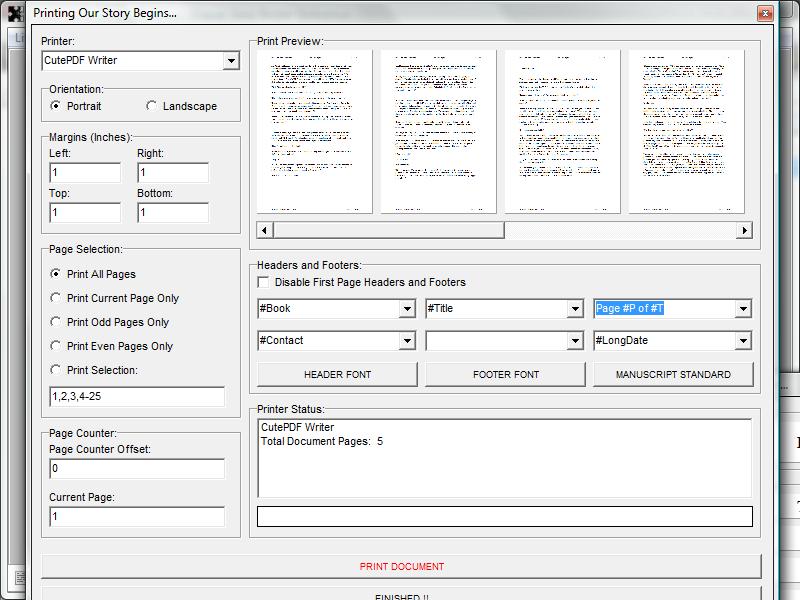Expand the #Book header dropdown
The height and width of the screenshot is (600, 800).
[x=407, y=309]
